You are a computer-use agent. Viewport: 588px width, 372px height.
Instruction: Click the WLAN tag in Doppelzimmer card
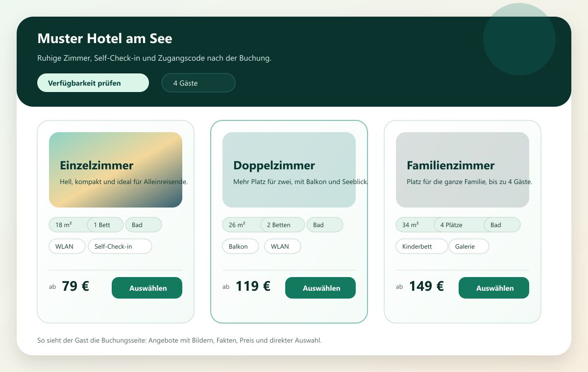pyautogui.click(x=283, y=246)
